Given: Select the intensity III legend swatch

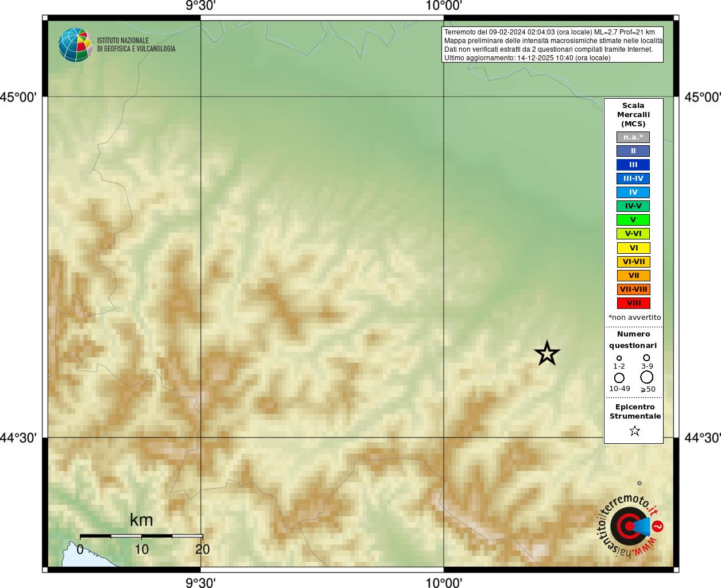Looking at the screenshot, I should click(x=633, y=165).
